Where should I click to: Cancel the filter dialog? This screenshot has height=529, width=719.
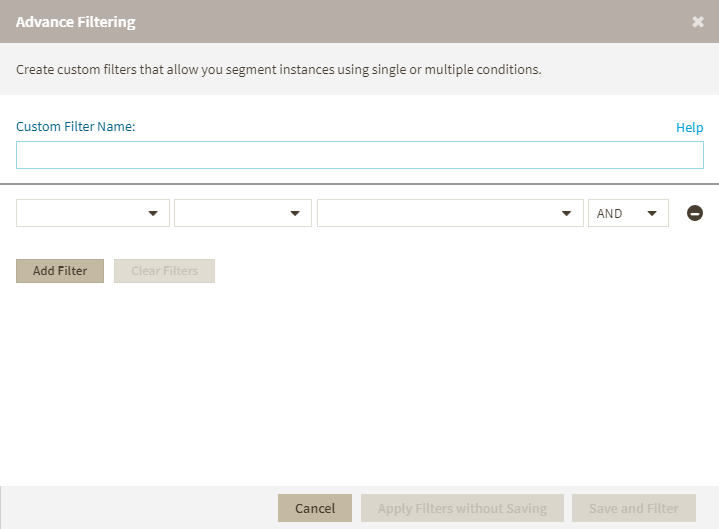point(315,508)
